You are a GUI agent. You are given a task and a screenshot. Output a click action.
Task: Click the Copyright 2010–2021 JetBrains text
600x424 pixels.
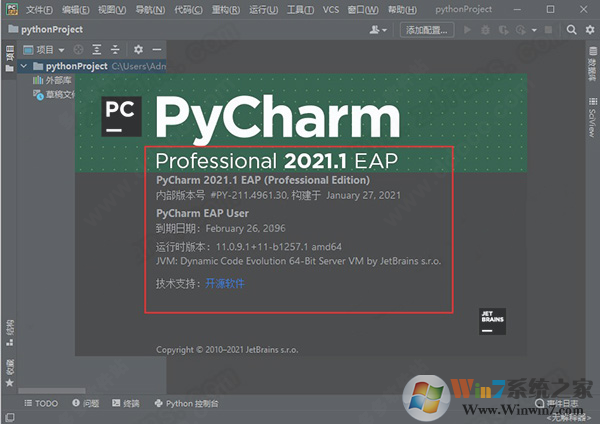(x=227, y=350)
